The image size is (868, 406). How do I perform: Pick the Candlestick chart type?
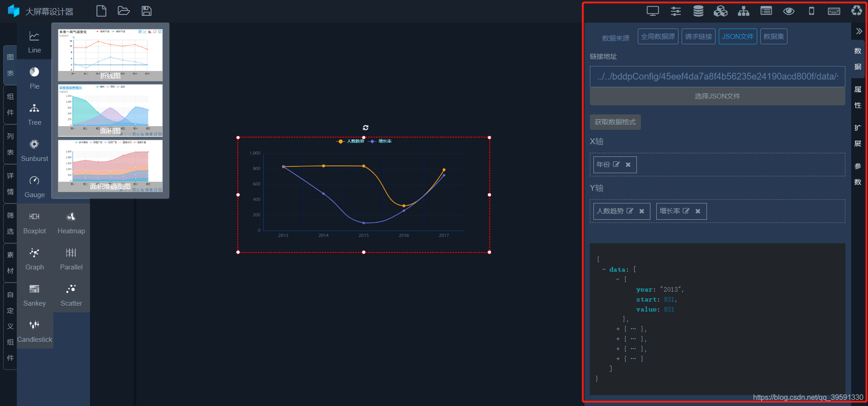point(34,331)
